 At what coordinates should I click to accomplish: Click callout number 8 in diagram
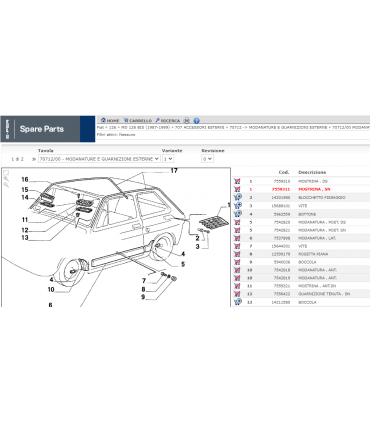tap(143, 289)
